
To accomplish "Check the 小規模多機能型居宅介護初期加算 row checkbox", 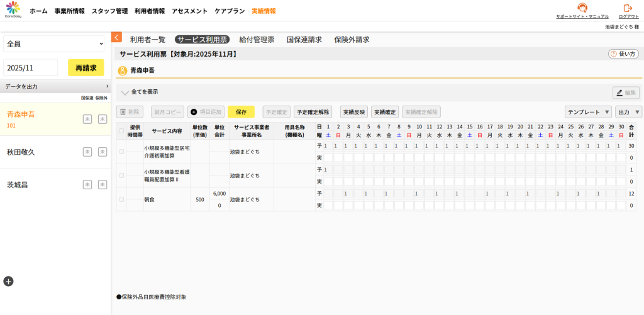I will coord(121,152).
